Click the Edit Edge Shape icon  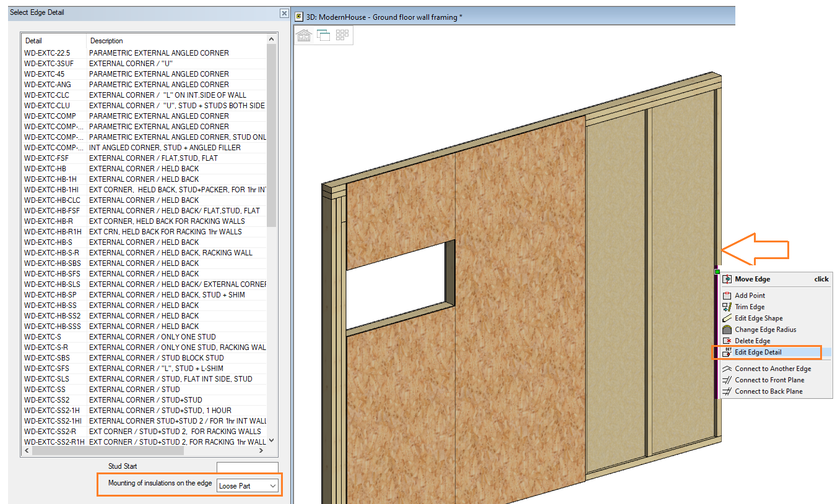(727, 318)
